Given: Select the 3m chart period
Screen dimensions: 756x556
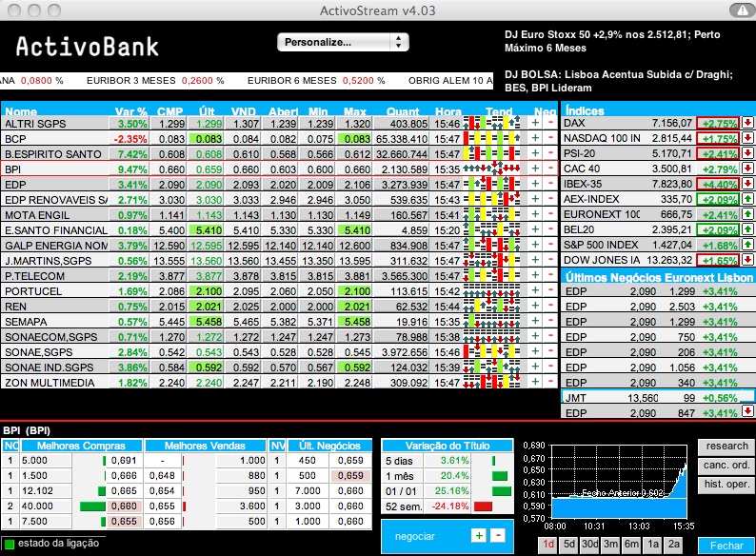Looking at the screenshot, I should [611, 545].
